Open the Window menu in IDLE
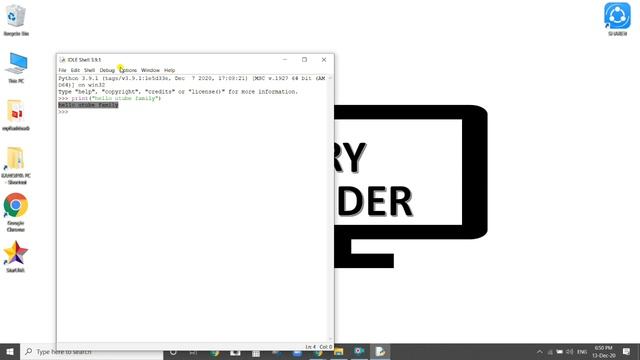Viewport: 640px width, 360px height. pos(150,70)
